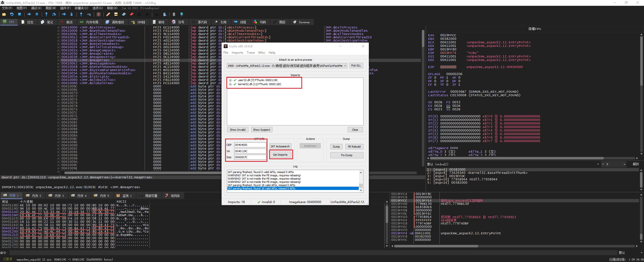Click the Fix Dump button
Screen dimensions: 644x262
(x=346, y=155)
